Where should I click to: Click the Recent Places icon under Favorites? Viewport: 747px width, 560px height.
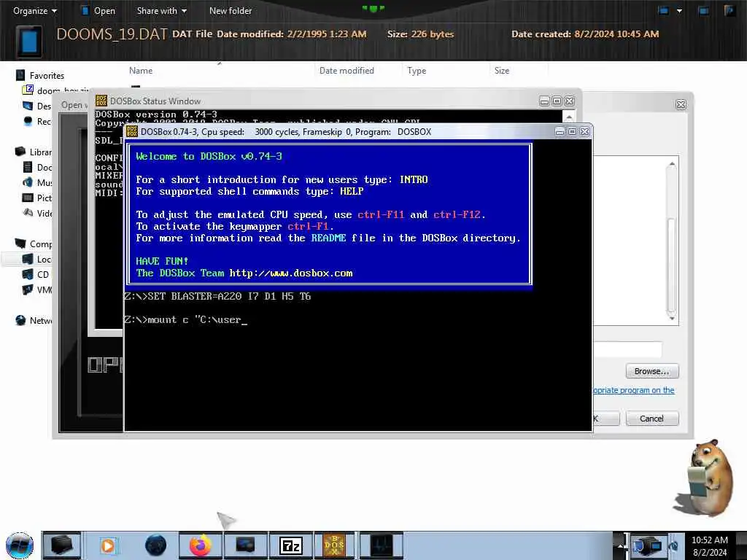pos(28,121)
